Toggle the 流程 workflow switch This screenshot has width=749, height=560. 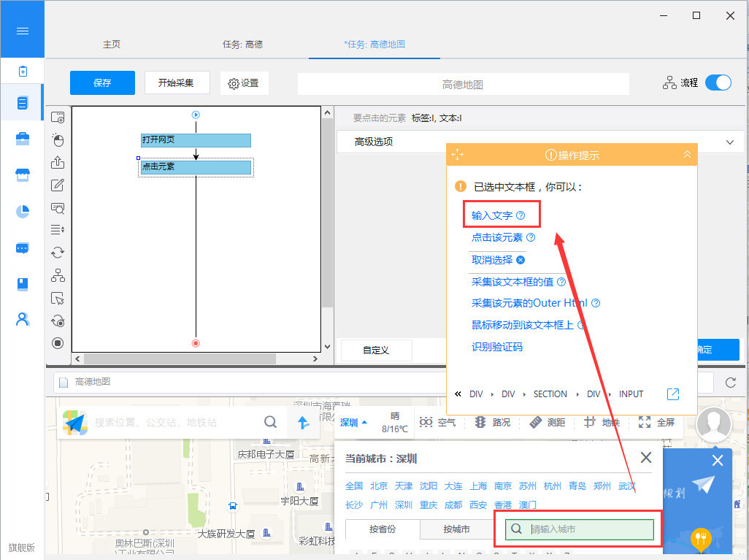[718, 83]
